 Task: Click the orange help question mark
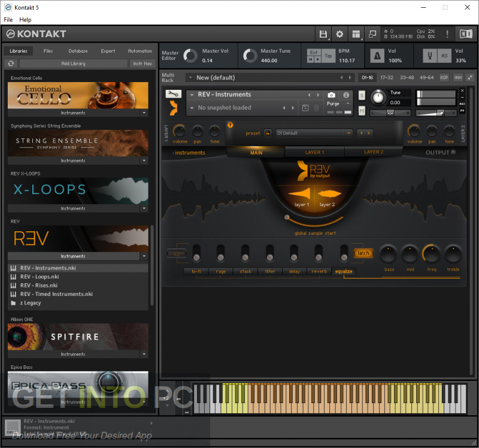pos(231,125)
